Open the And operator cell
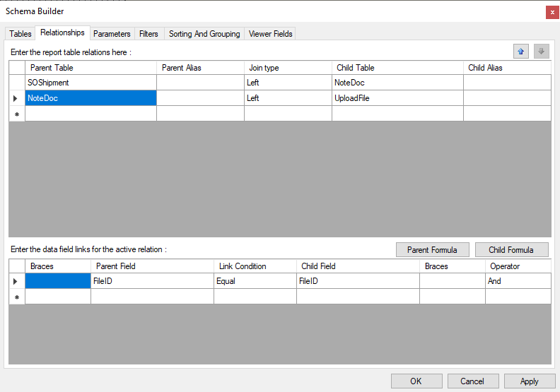Image resolution: width=560 pixels, height=392 pixels. (518, 281)
